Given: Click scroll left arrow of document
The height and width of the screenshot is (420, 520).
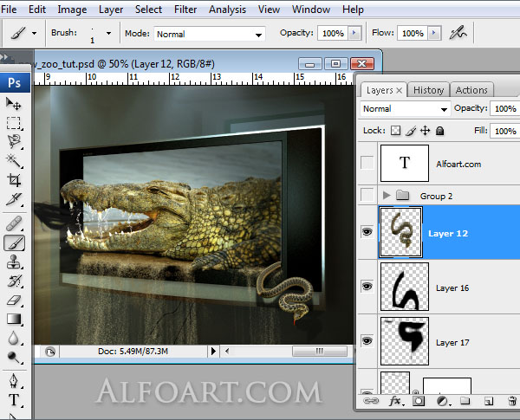Looking at the screenshot, I should point(227,351).
